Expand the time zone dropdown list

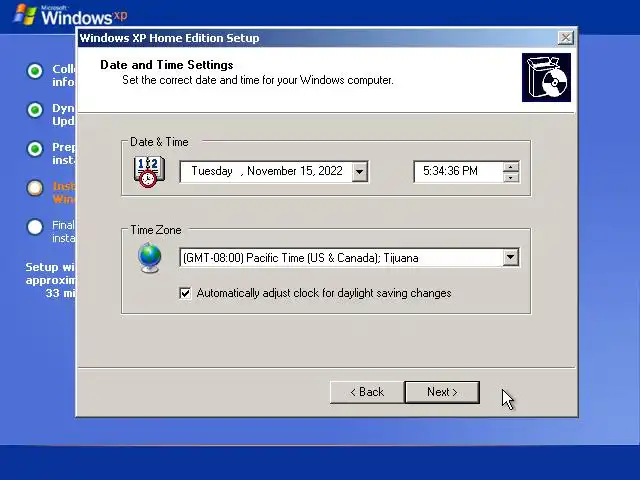tap(510, 258)
